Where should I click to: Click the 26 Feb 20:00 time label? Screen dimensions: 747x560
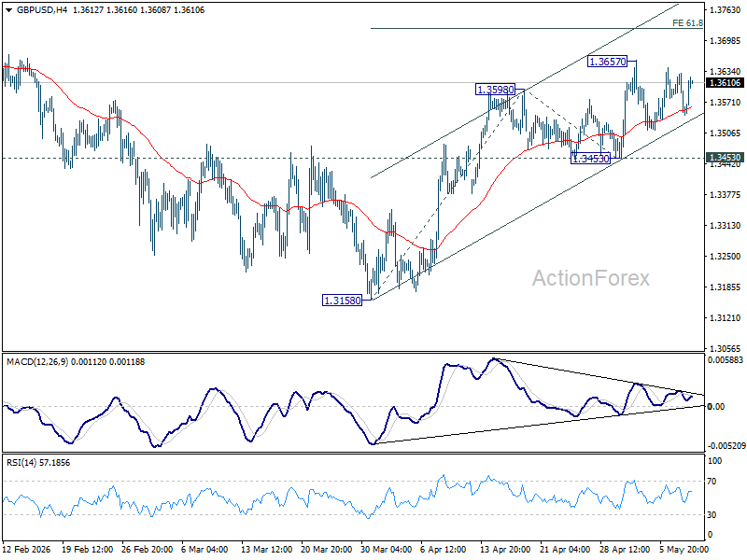(x=148, y=550)
